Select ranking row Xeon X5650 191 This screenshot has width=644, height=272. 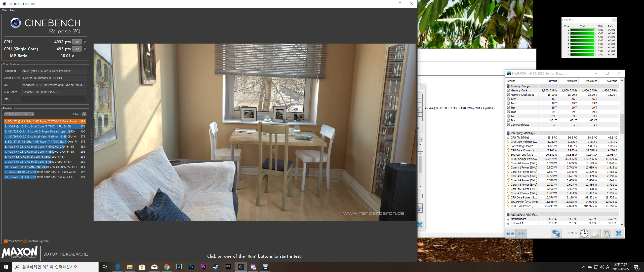[x=45, y=177]
